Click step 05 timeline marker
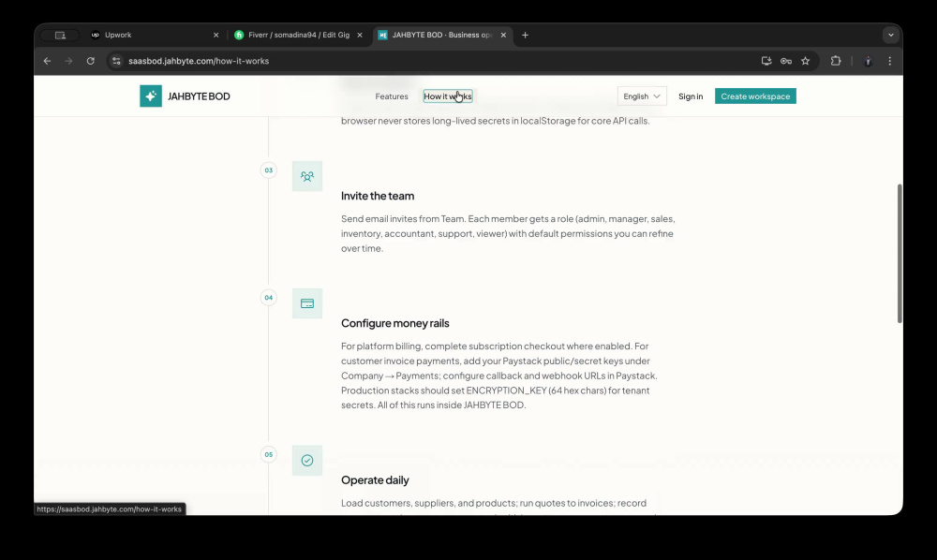This screenshot has height=560, width=937. [x=269, y=454]
